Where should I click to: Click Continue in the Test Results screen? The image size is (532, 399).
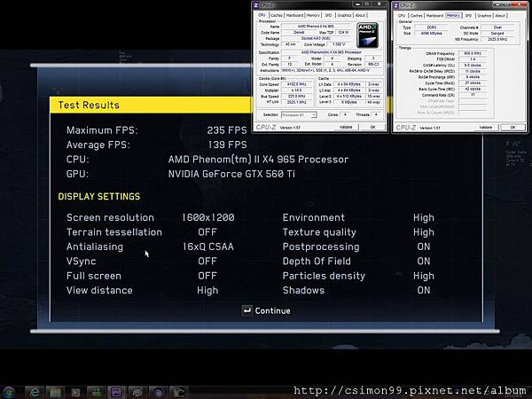coord(272,311)
